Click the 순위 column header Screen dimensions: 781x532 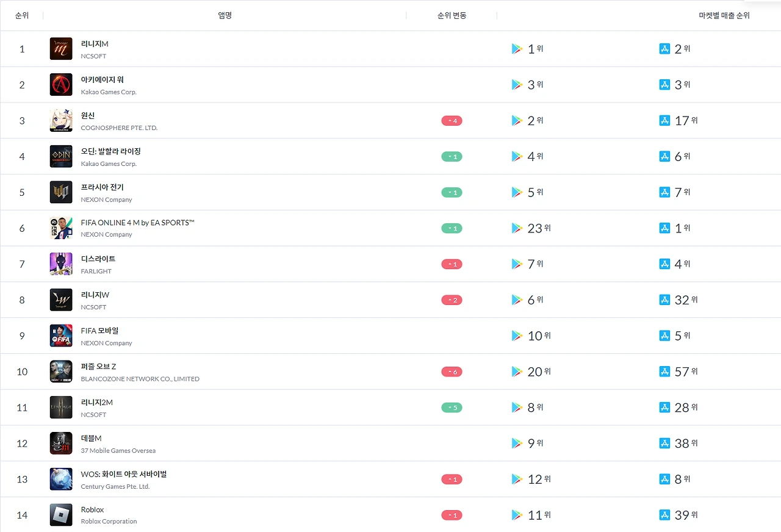click(22, 15)
